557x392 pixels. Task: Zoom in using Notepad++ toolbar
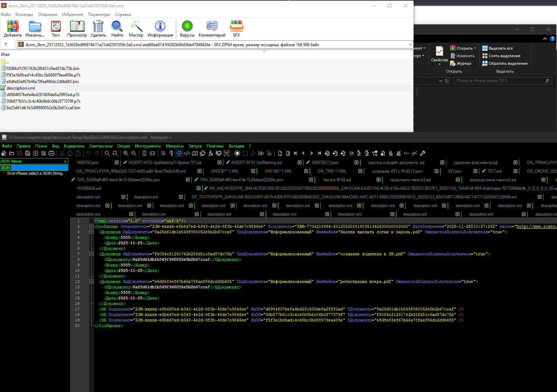(126, 153)
